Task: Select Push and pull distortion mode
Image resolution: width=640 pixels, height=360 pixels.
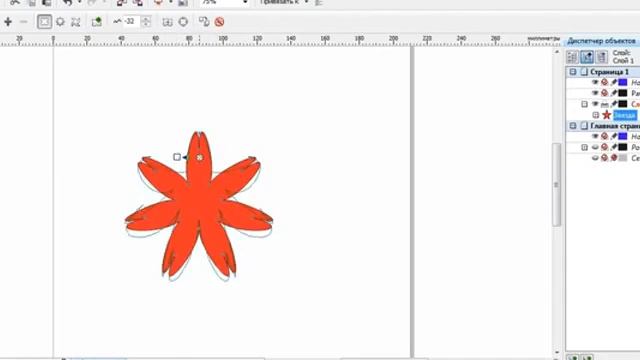Action: click(x=44, y=22)
